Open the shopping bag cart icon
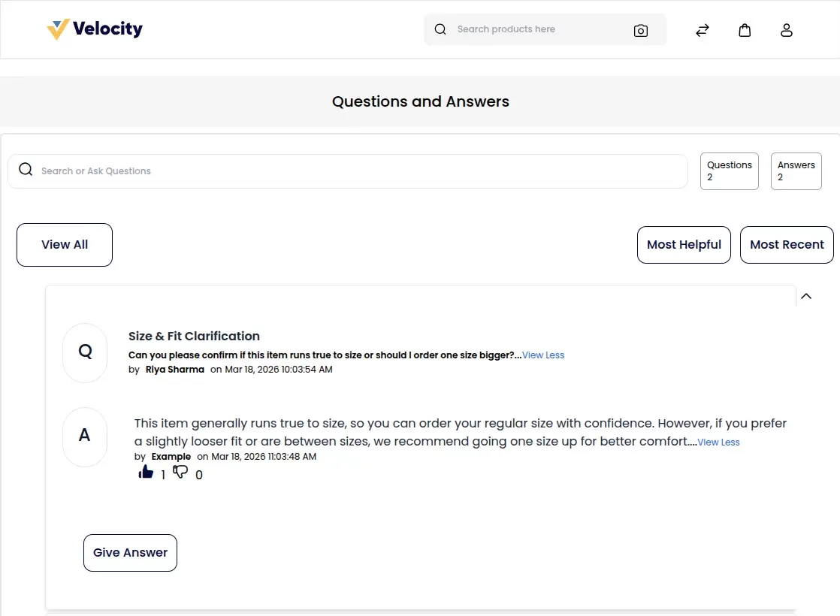The image size is (840, 616). tap(745, 30)
